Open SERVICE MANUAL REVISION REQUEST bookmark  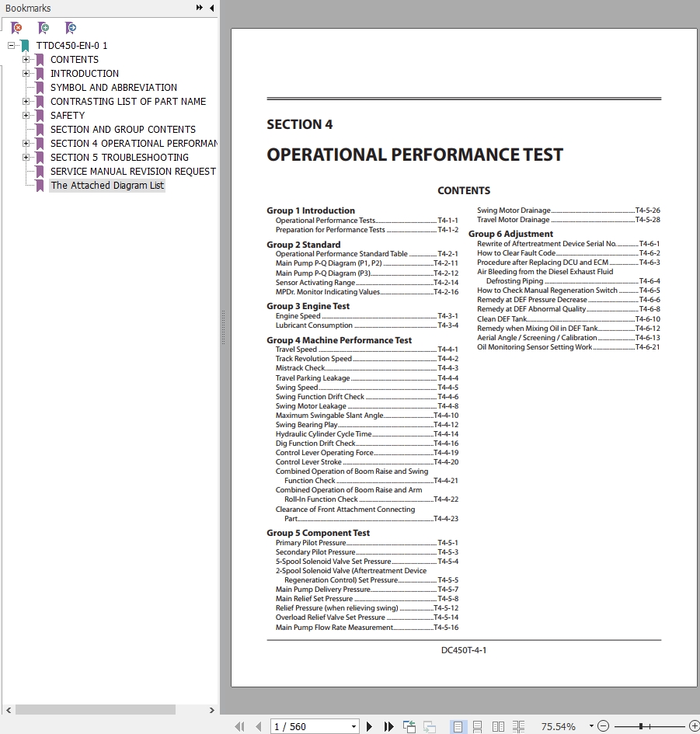pos(133,172)
